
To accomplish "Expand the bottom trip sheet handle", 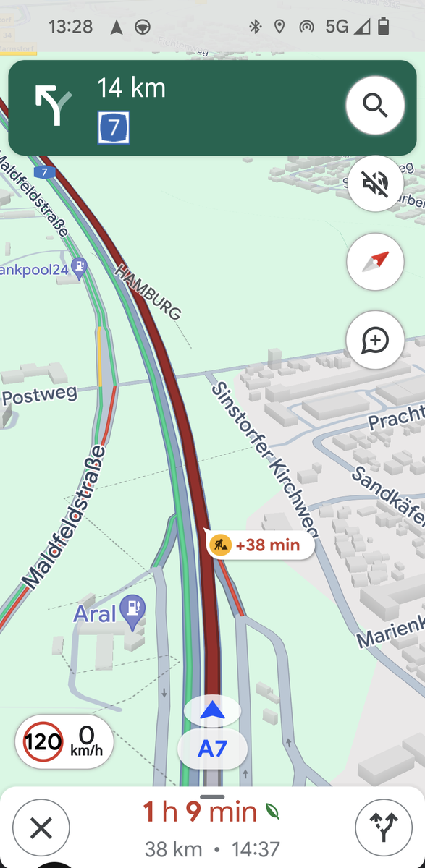I will (x=212, y=797).
